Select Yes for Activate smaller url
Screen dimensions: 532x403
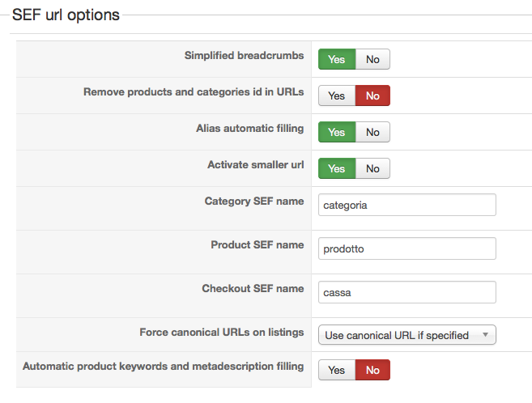tap(337, 168)
